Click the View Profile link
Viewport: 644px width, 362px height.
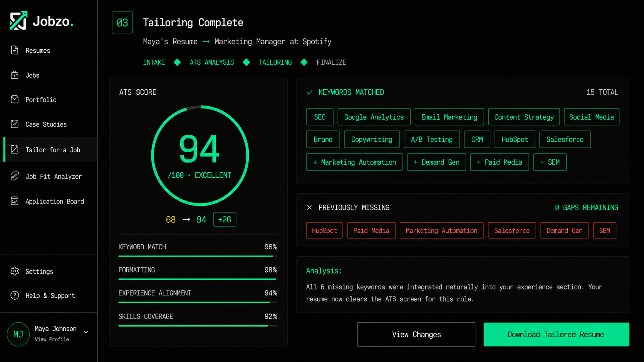(52, 339)
